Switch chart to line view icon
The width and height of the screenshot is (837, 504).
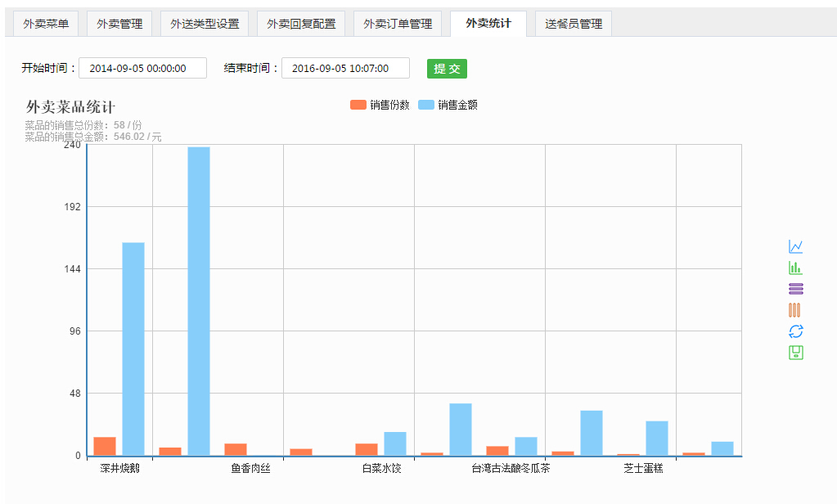(x=795, y=246)
